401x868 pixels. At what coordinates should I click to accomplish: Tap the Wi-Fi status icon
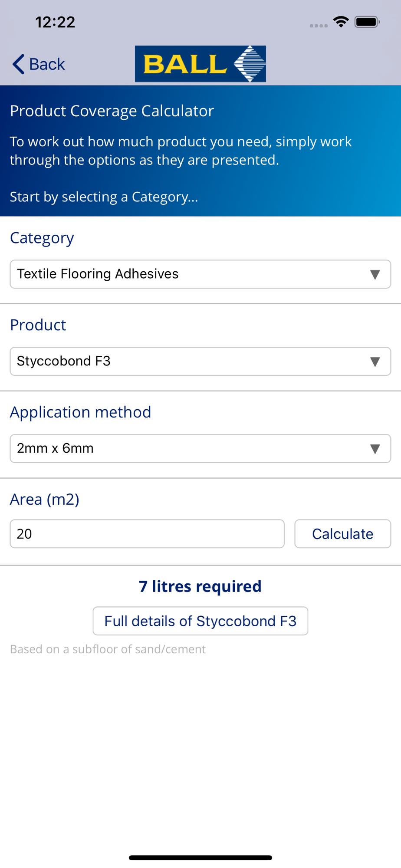coord(341,22)
